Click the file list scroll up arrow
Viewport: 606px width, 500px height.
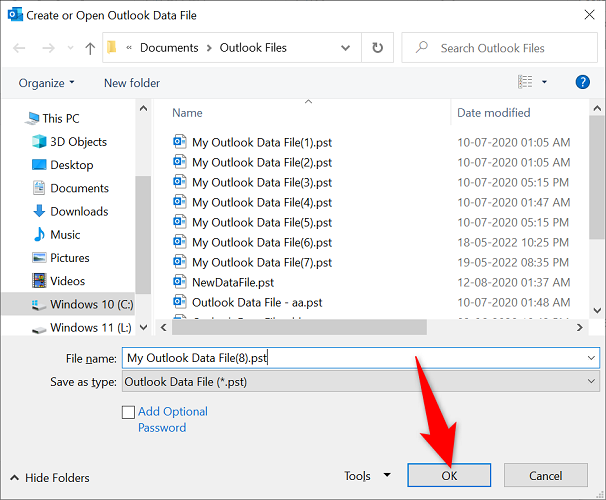[597, 108]
